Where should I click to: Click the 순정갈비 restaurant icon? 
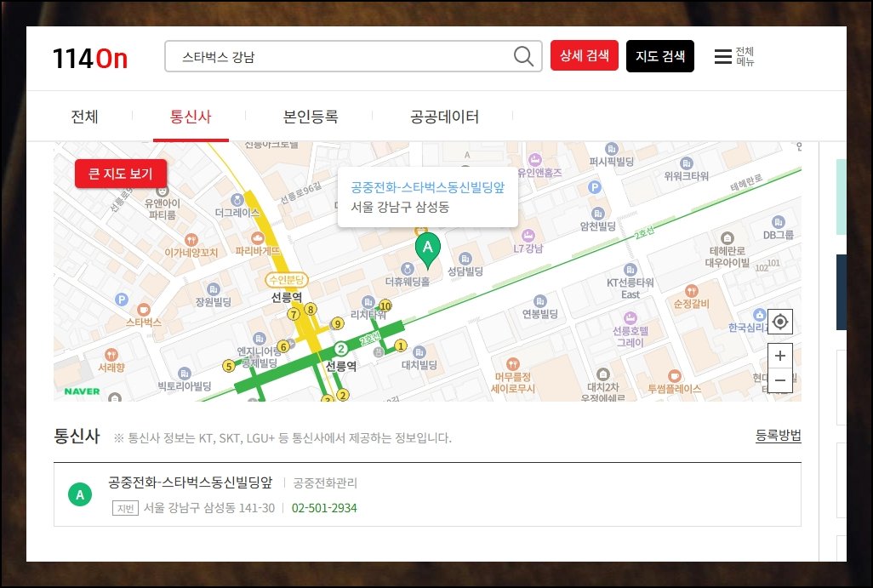(x=691, y=291)
